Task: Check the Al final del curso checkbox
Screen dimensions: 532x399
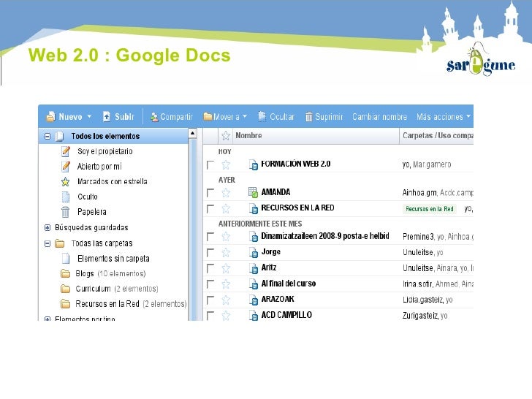Action: pos(210,284)
